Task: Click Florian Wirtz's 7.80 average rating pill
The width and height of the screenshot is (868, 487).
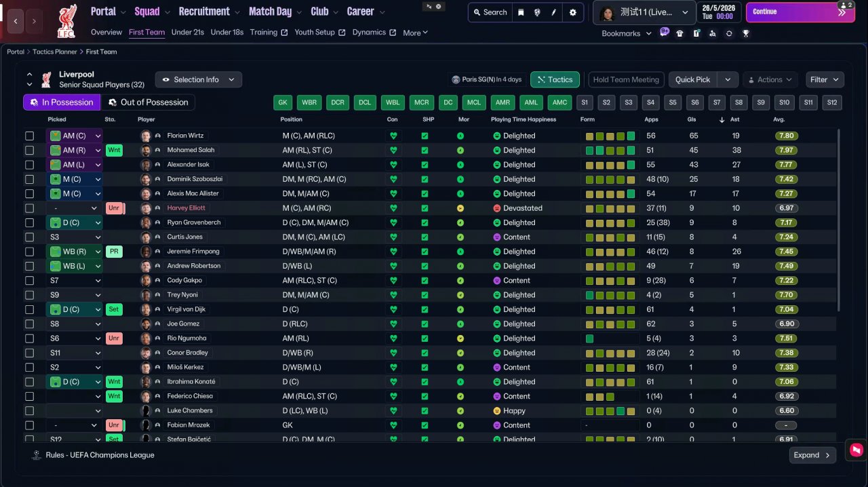Action: pyautogui.click(x=787, y=136)
